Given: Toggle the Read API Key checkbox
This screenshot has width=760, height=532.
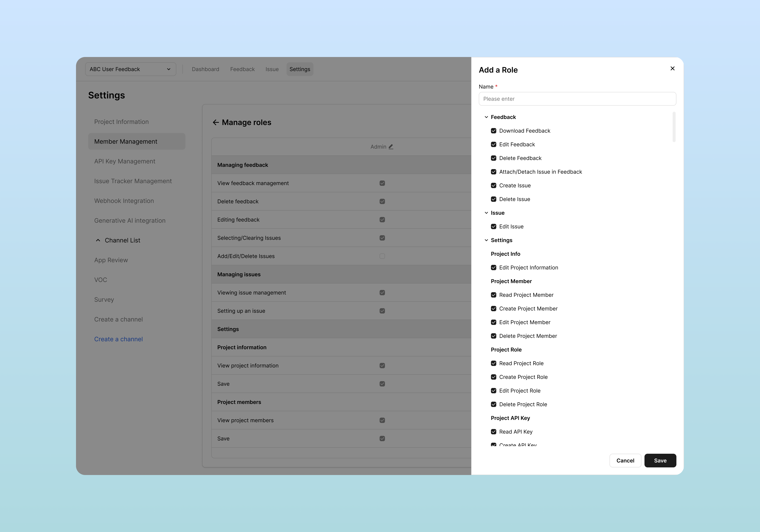Looking at the screenshot, I should click(x=494, y=432).
